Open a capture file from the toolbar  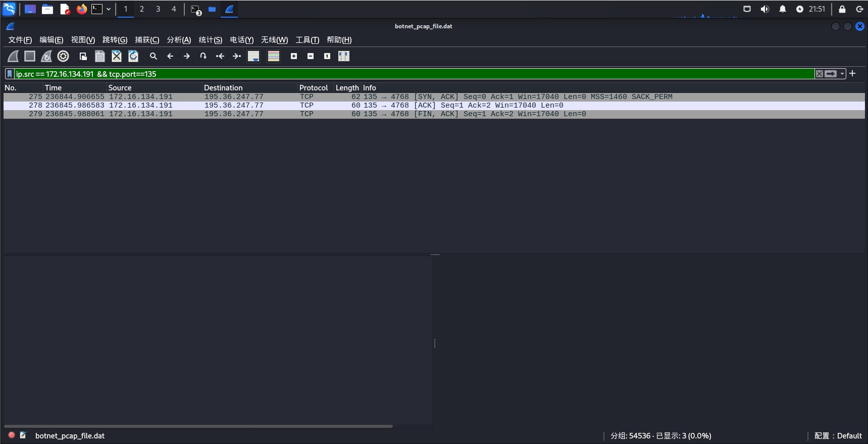click(x=83, y=56)
